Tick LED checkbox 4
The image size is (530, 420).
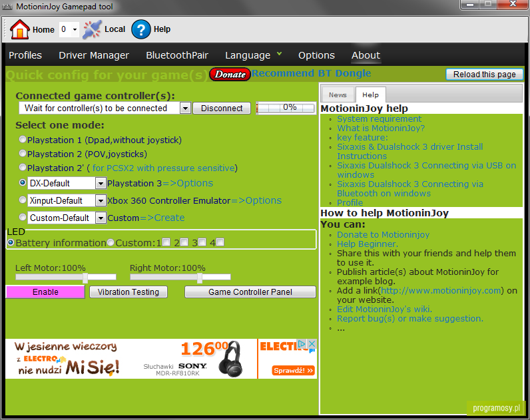[x=220, y=242]
